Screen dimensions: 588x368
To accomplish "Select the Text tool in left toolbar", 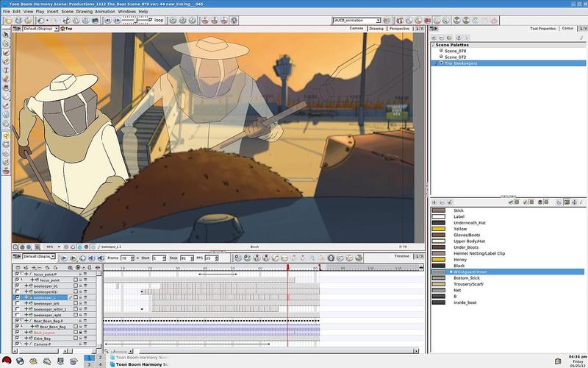I will (6, 70).
